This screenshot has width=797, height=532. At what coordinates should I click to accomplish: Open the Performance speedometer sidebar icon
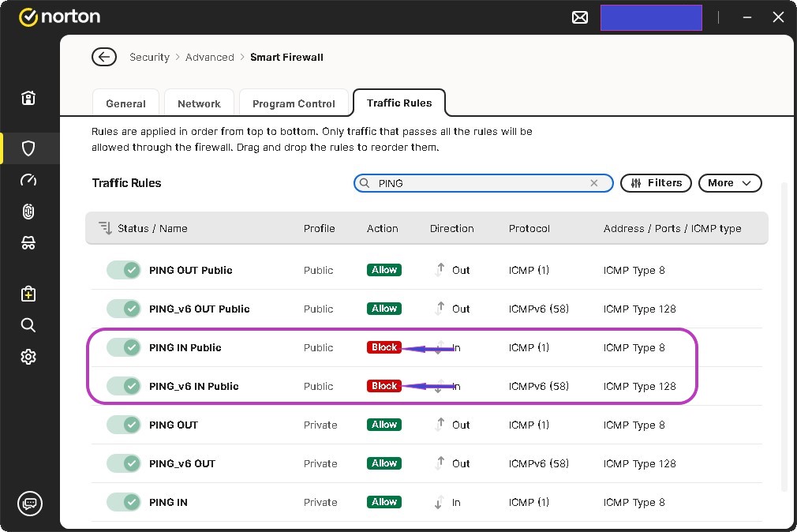[28, 180]
